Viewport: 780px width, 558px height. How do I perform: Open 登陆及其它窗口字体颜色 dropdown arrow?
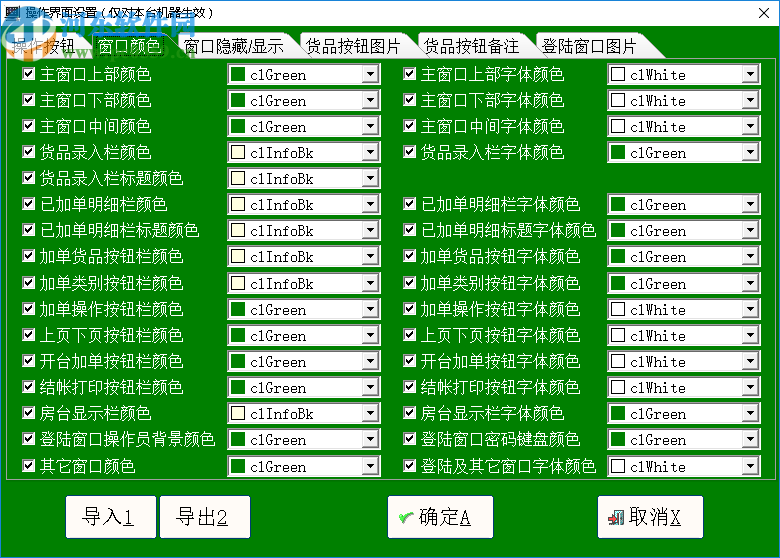click(x=750, y=466)
